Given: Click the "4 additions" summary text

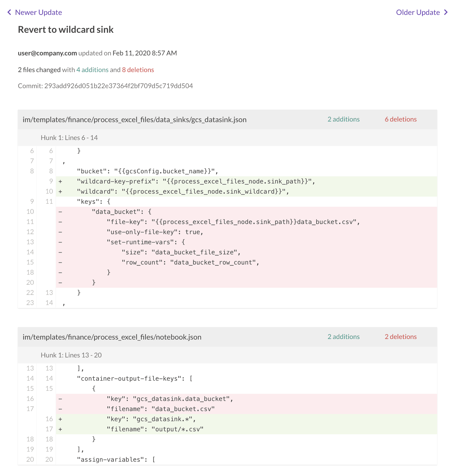Looking at the screenshot, I should click(92, 70).
